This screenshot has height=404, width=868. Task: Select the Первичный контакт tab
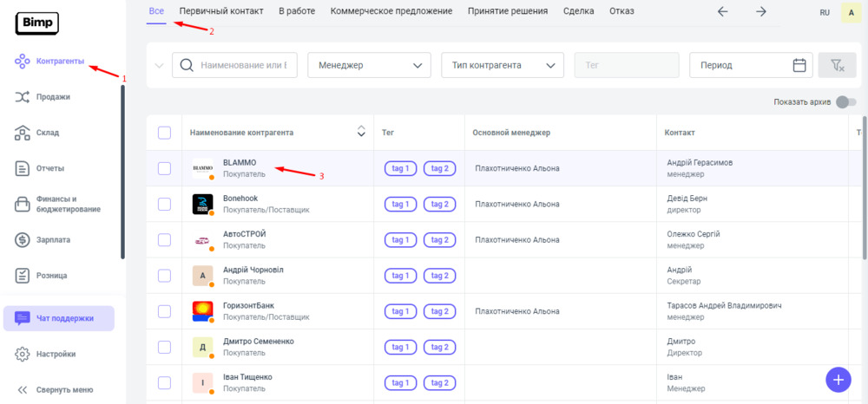221,11
